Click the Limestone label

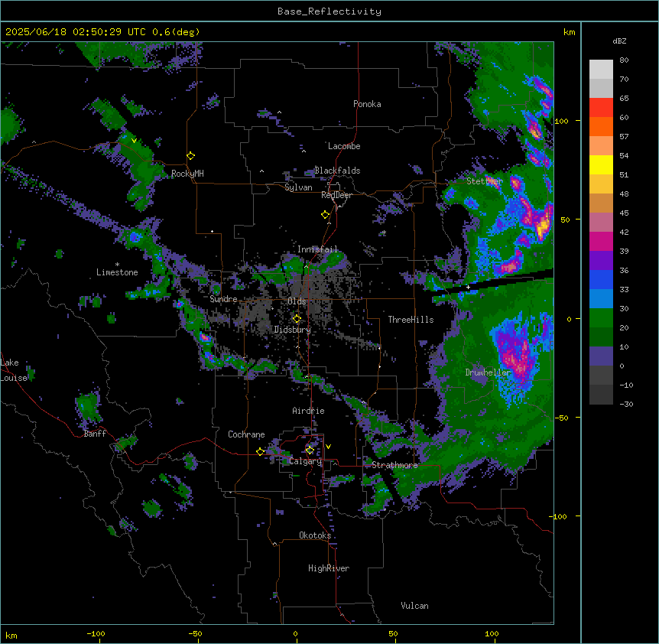point(117,272)
